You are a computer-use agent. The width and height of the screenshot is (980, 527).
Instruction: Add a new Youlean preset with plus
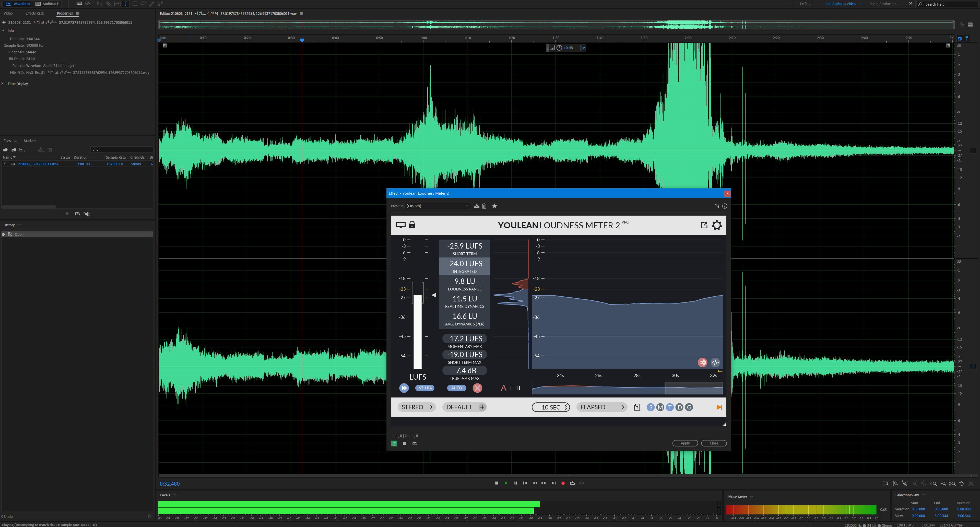click(482, 407)
